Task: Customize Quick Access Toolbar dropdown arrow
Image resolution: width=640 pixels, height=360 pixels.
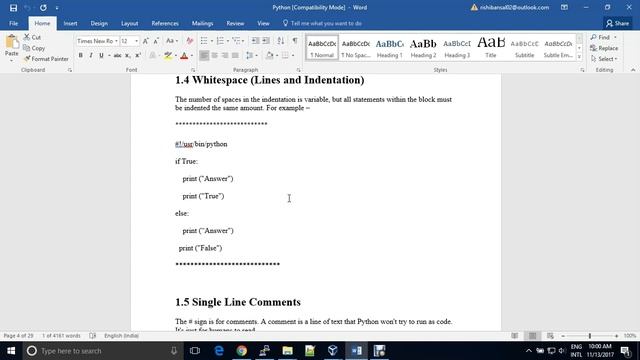Action: [x=57, y=8]
